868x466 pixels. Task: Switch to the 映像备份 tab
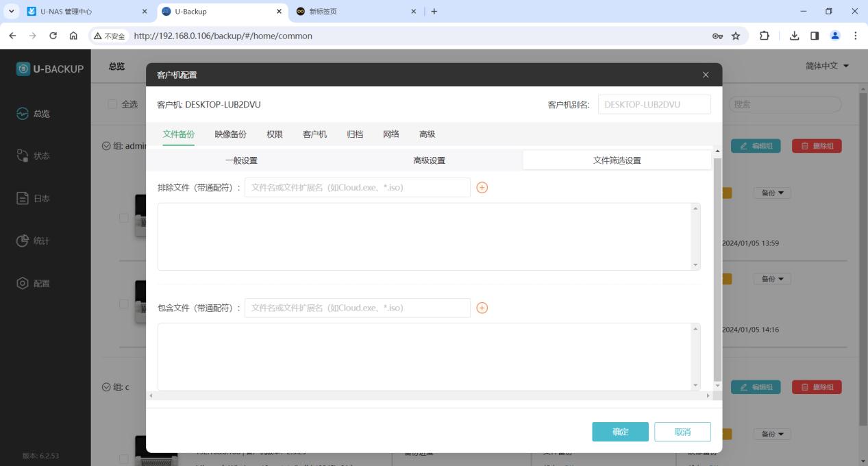[x=230, y=134]
